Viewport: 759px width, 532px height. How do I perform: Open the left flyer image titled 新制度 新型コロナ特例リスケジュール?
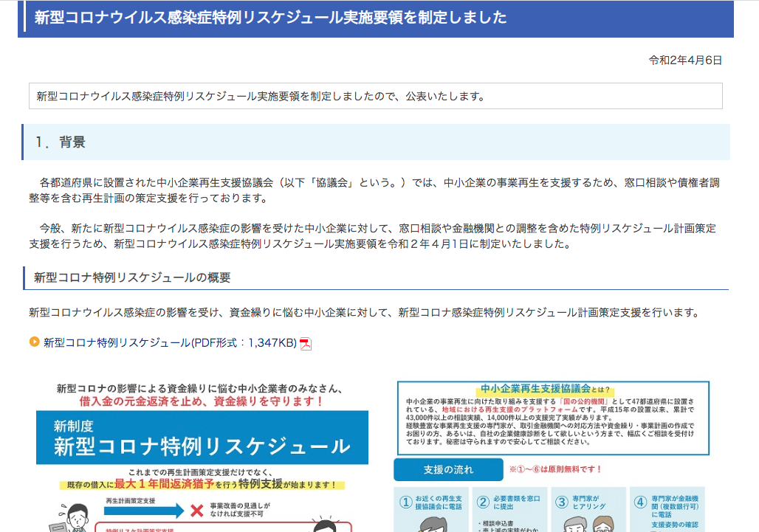click(202, 455)
